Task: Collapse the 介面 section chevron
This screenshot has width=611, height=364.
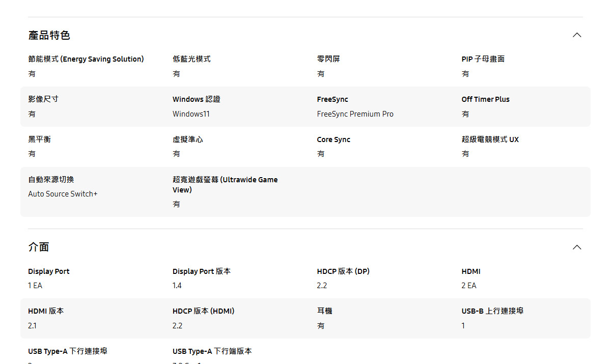Action: pos(576,247)
